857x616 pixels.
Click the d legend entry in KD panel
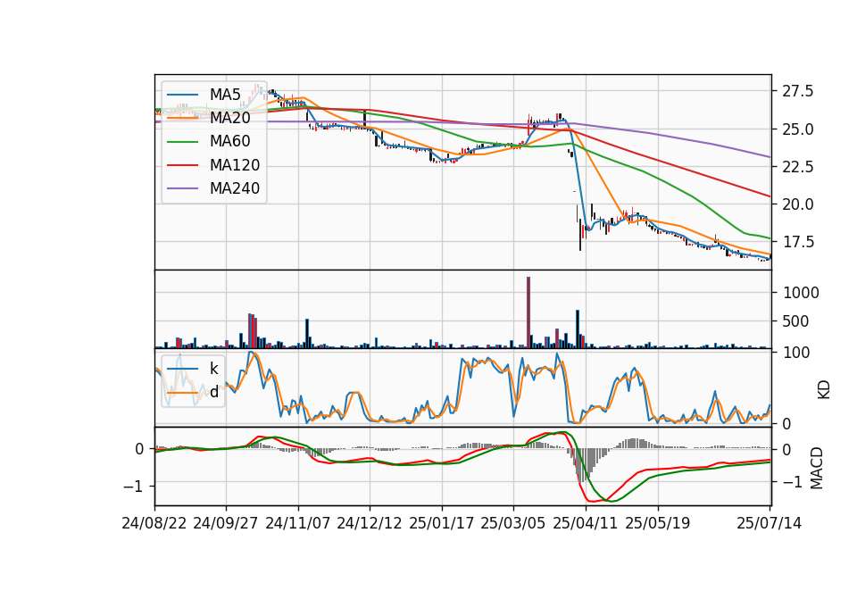[214, 391]
